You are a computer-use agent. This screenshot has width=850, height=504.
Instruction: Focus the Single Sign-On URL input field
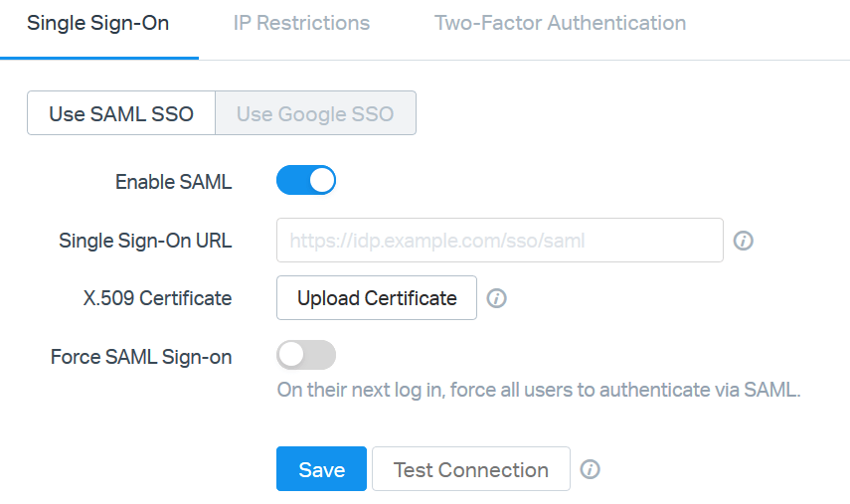click(x=499, y=241)
